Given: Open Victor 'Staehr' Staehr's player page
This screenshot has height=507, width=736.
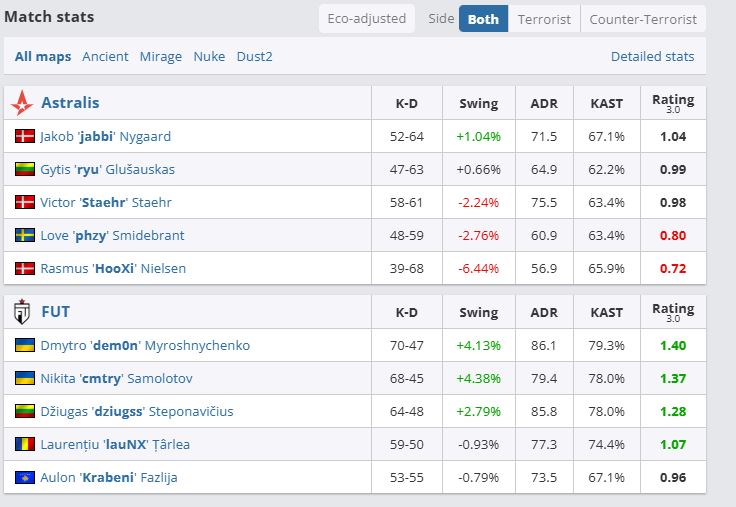Looking at the screenshot, I should (x=106, y=202).
